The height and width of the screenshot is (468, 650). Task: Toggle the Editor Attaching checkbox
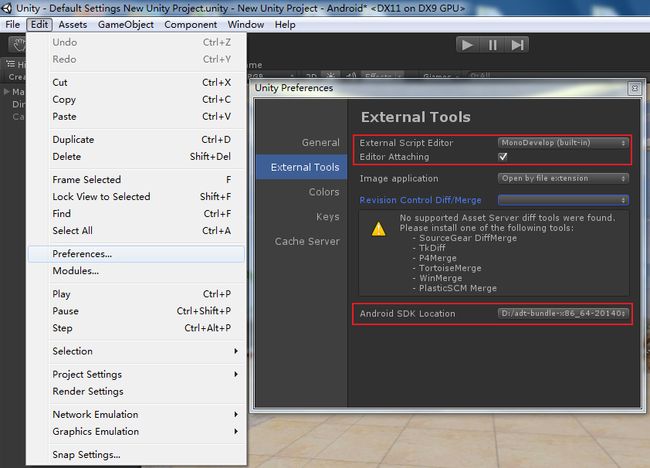coord(502,157)
